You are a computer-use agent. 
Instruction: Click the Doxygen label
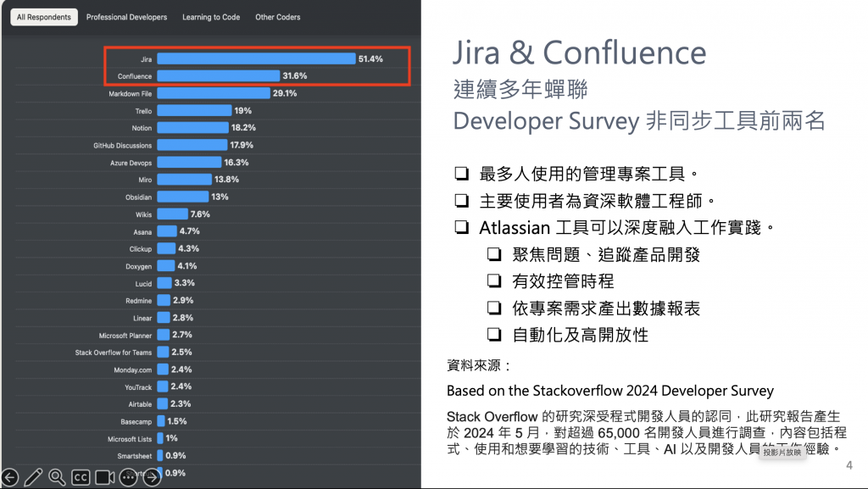click(138, 267)
